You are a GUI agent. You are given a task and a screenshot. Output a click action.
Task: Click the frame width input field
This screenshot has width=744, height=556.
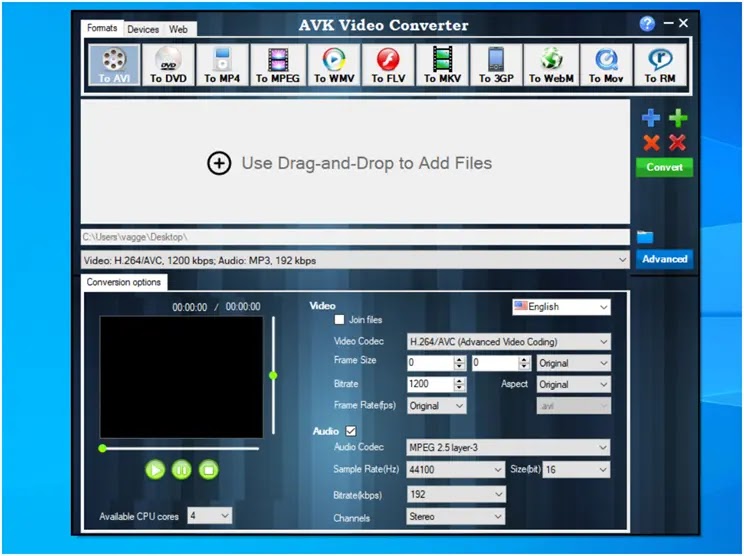click(430, 363)
